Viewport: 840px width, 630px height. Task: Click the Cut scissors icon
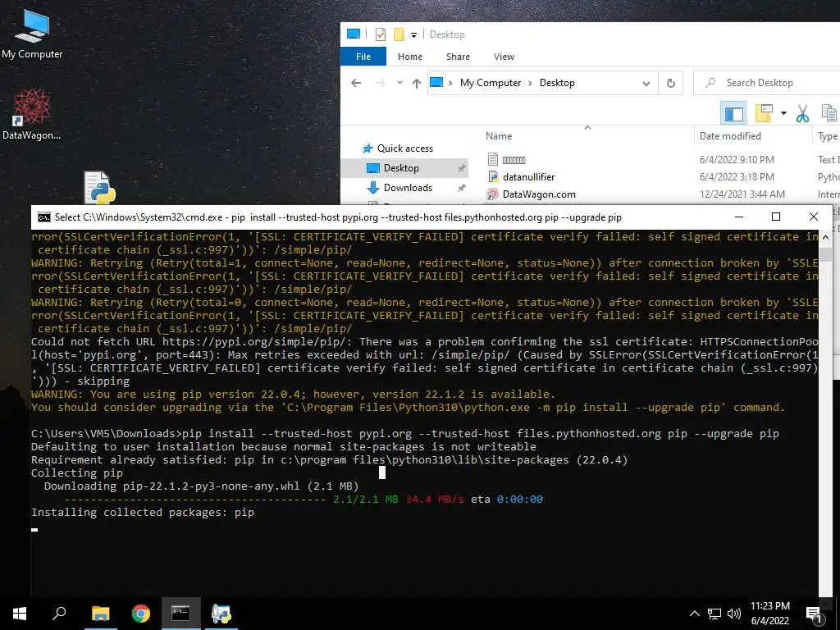tap(802, 113)
